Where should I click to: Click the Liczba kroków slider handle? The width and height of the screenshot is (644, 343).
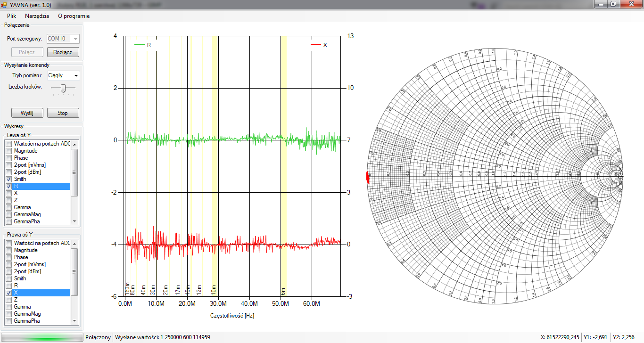(x=64, y=88)
